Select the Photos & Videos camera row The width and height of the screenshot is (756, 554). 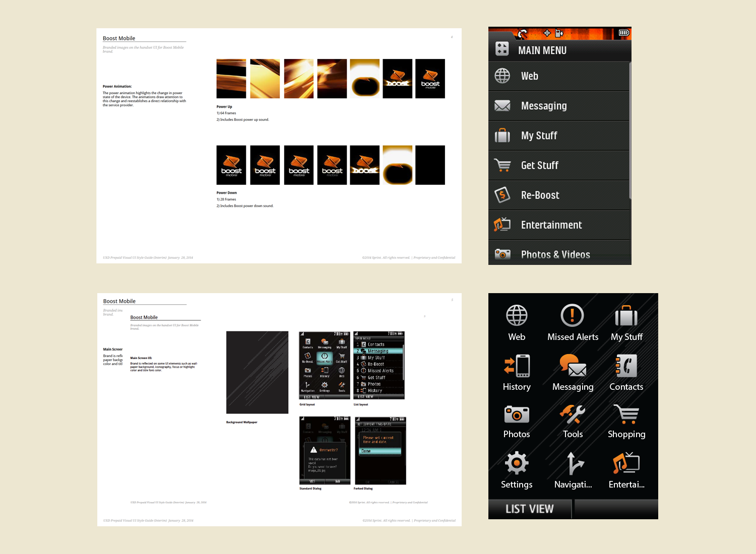559,253
